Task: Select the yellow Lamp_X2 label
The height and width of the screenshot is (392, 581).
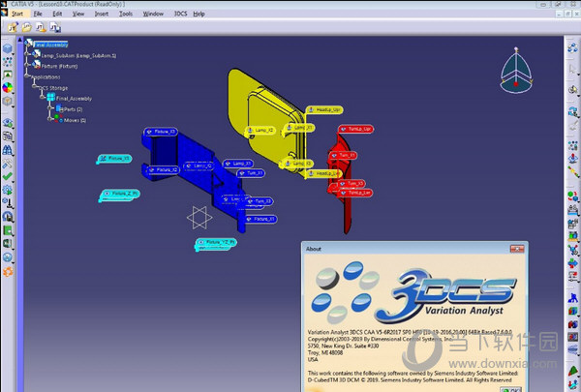Action: pyautogui.click(x=260, y=131)
